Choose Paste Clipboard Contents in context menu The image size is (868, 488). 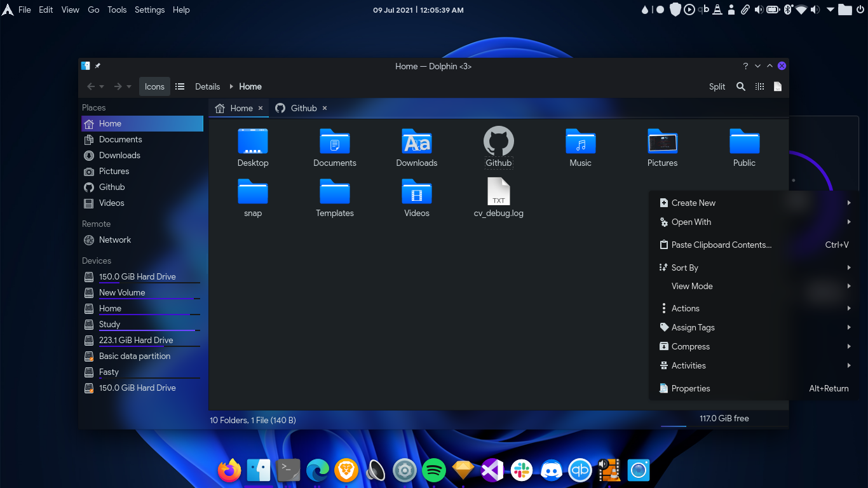point(754,245)
